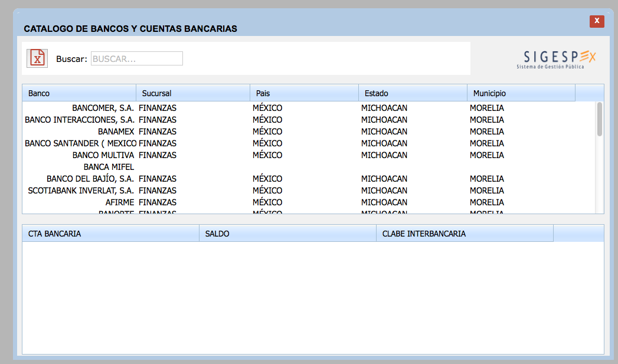Click the Estado column header
The image size is (618, 364).
point(413,93)
